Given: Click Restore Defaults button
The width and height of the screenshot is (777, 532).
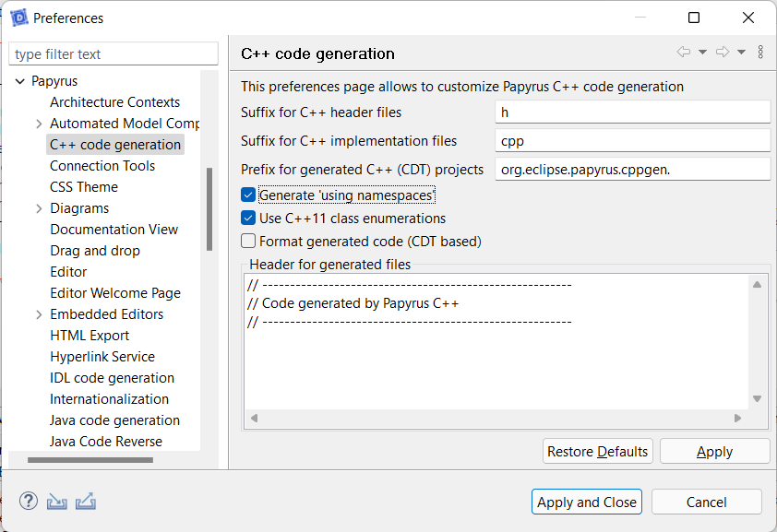Looking at the screenshot, I should tap(598, 452).
